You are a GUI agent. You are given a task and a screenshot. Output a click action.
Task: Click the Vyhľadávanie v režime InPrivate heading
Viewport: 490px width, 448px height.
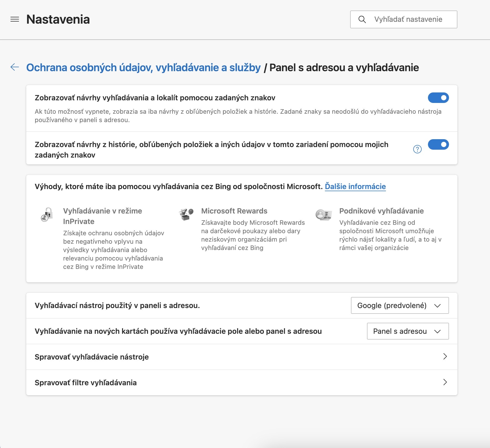point(103,216)
